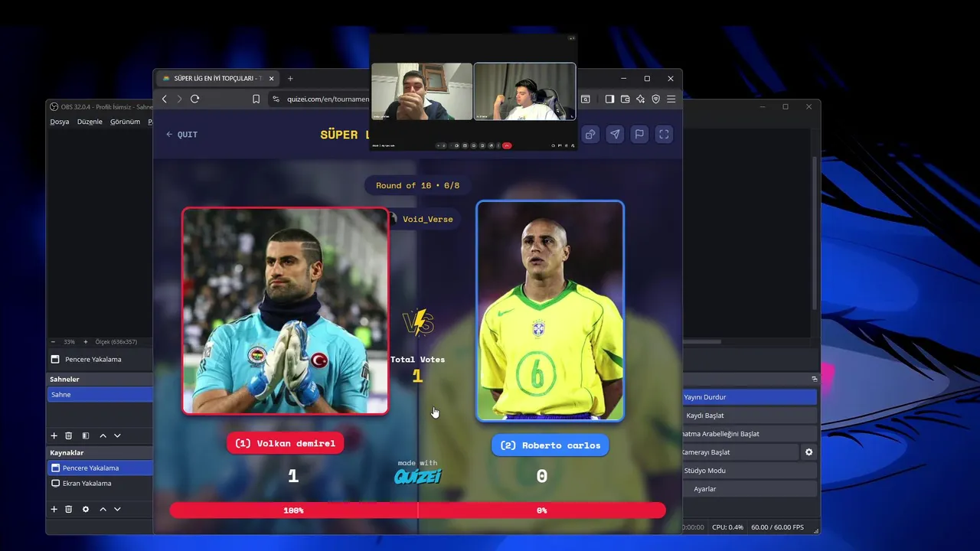
Task: Open virtual camera settings gear in OBS
Action: 808,452
